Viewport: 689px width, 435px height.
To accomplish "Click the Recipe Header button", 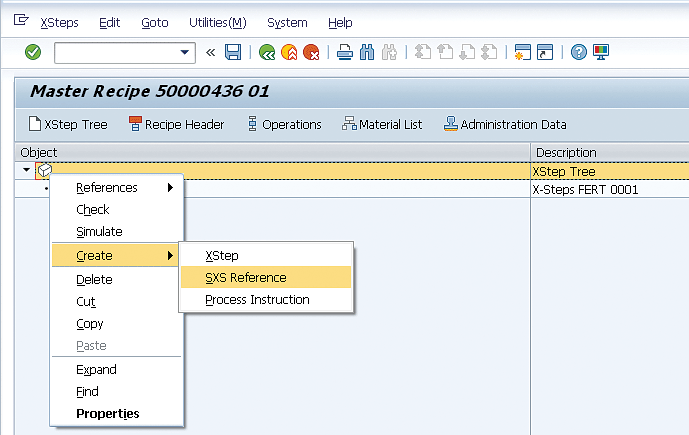I will click(x=176, y=125).
